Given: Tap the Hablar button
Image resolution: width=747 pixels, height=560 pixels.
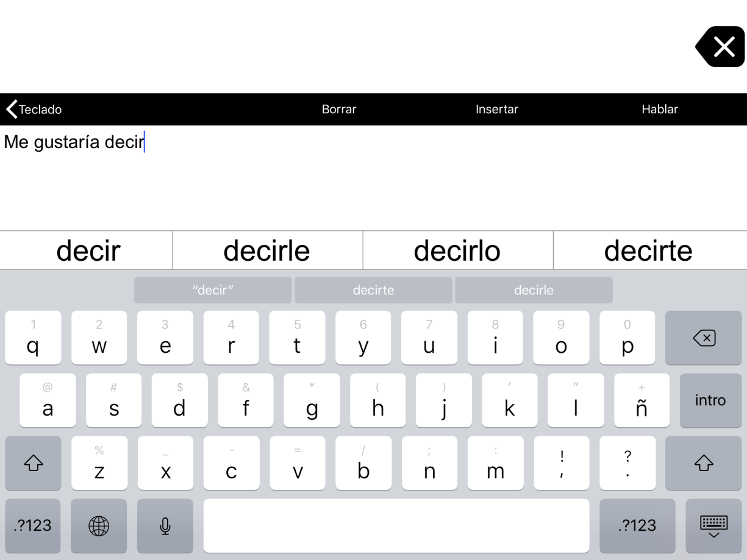Looking at the screenshot, I should (x=660, y=110).
